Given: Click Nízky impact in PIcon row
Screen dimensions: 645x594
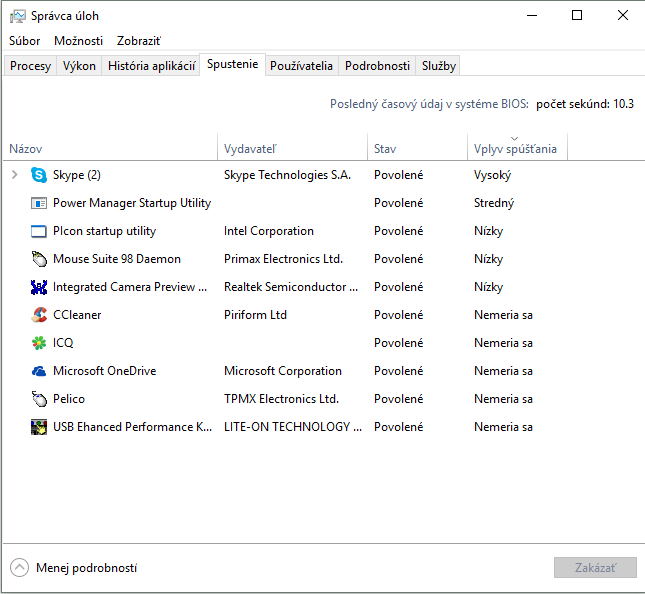Looking at the screenshot, I should pos(488,231).
